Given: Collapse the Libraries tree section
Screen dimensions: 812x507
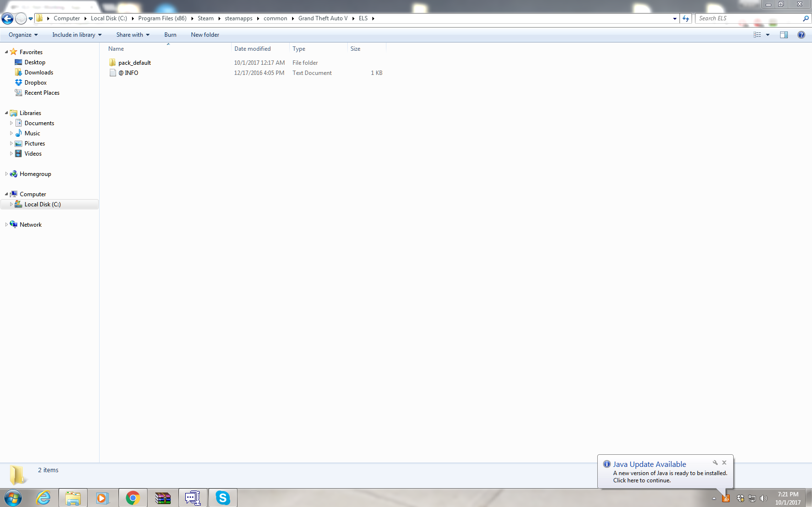Looking at the screenshot, I should (x=6, y=113).
